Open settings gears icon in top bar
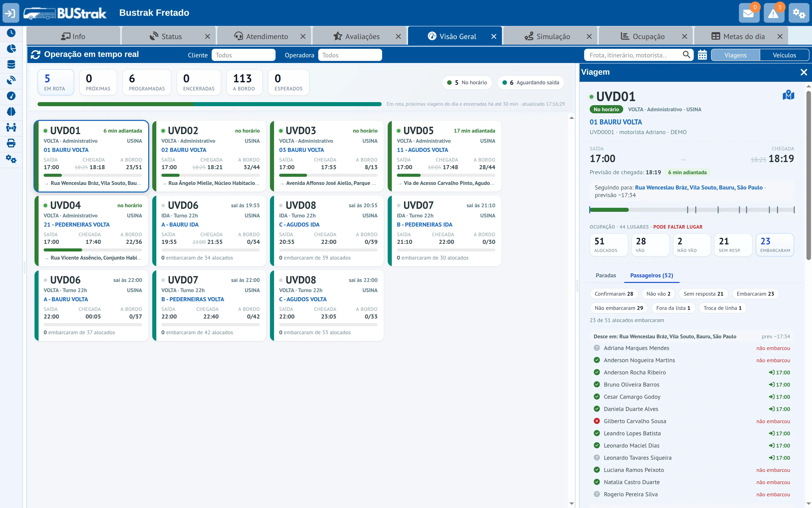The height and width of the screenshot is (508, 812). [799, 13]
